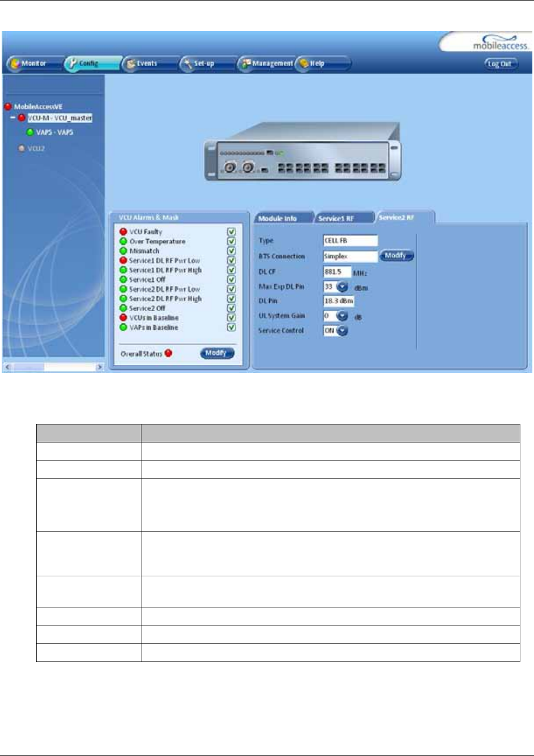
Task: Toggle Service2 DL RF Pwr Low checkbox
Action: point(232,289)
